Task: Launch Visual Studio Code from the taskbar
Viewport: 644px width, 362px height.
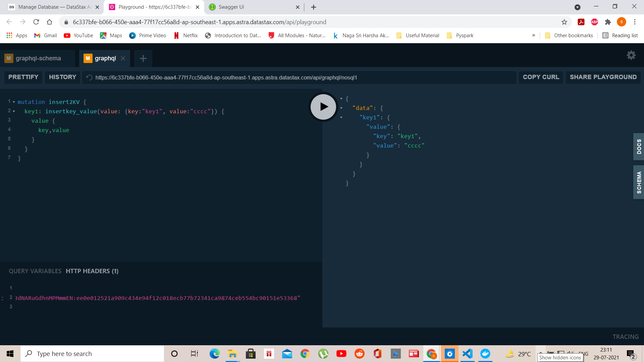Action: (467, 353)
